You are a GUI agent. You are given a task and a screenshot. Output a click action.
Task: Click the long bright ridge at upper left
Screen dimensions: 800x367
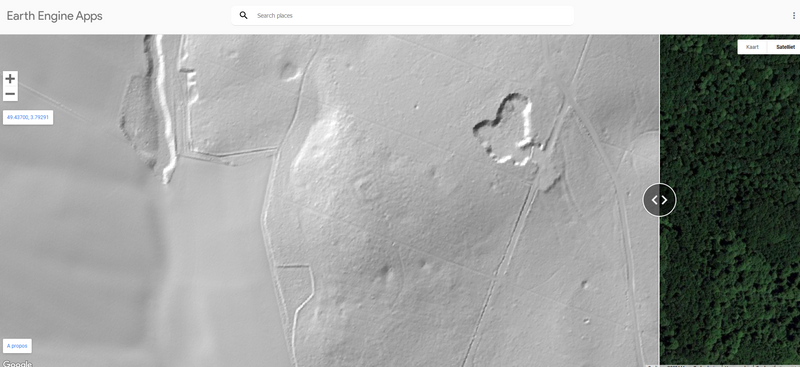coord(164,107)
